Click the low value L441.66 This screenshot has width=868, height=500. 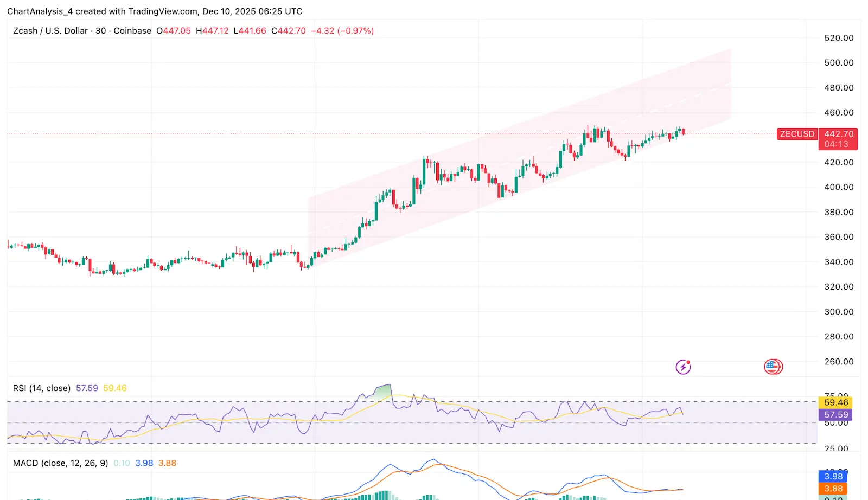tap(250, 31)
